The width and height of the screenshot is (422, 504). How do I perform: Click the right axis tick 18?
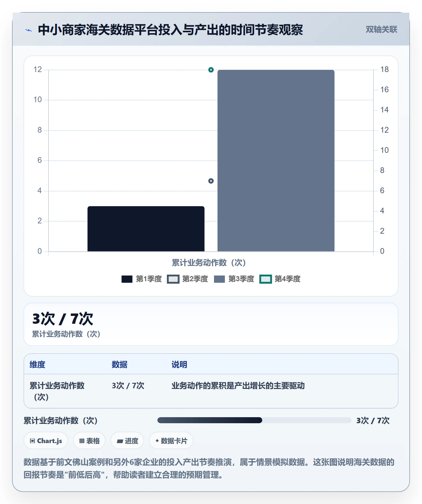pos(384,70)
